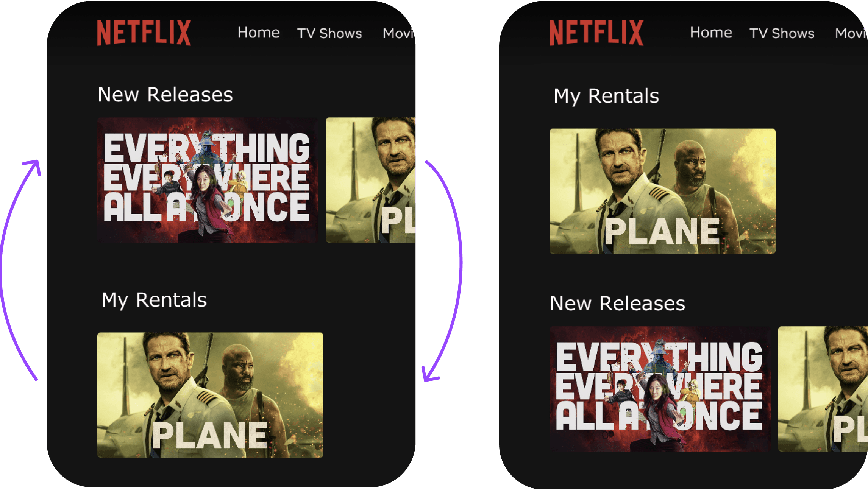This screenshot has height=489, width=868.
Task: Open Home in the left mockup navigation
Action: click(259, 33)
